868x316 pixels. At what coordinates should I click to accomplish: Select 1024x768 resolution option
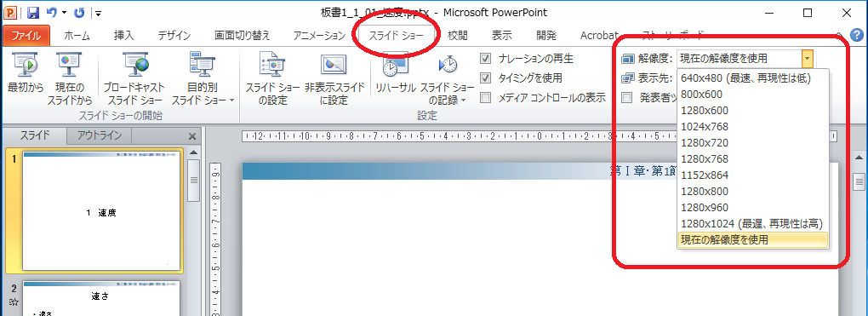click(753, 126)
